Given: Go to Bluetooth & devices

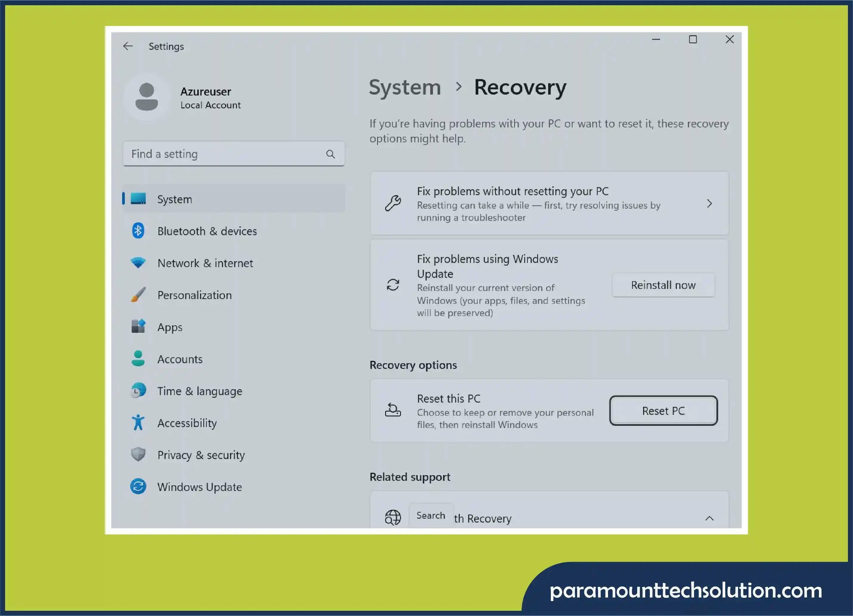Looking at the screenshot, I should click(x=233, y=231).
